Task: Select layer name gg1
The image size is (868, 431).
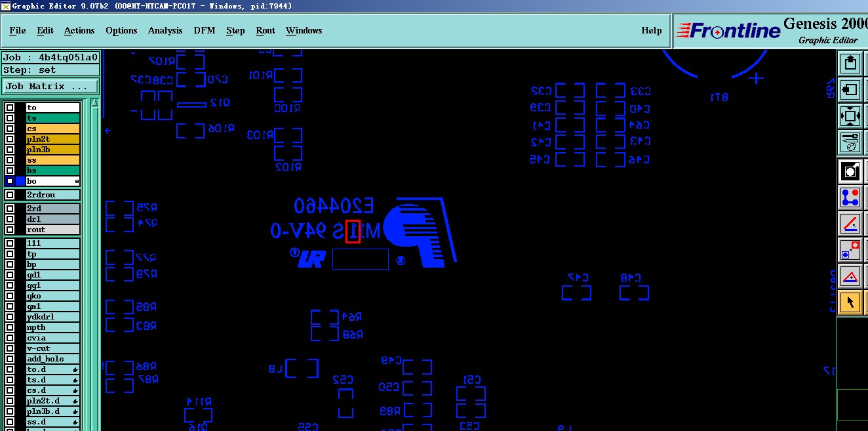Action: [52, 285]
